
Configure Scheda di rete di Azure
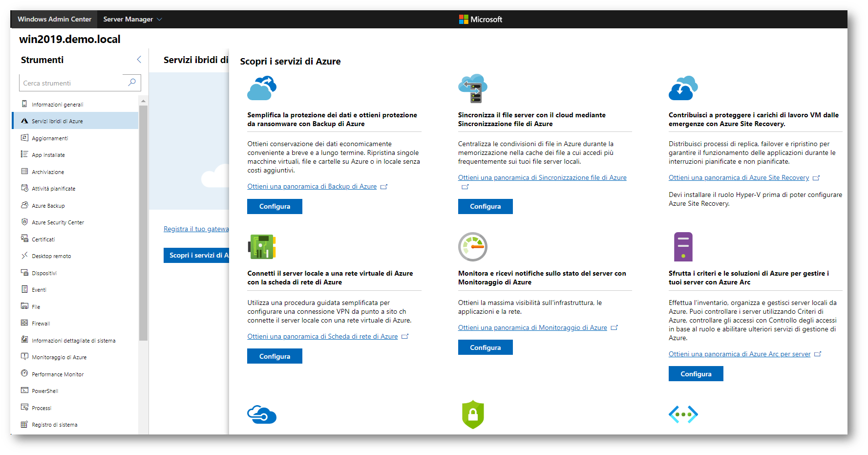(x=275, y=356)
